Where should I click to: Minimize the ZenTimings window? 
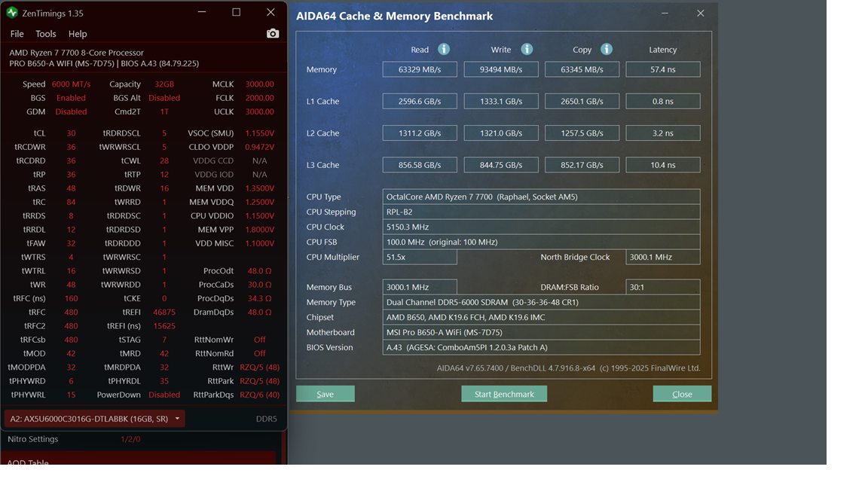pos(202,12)
